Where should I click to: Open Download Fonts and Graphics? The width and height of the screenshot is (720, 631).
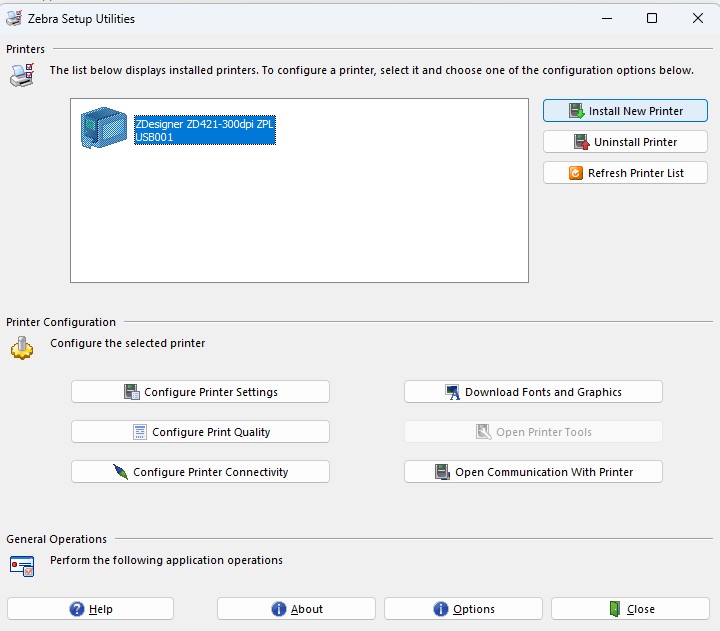[x=533, y=392]
